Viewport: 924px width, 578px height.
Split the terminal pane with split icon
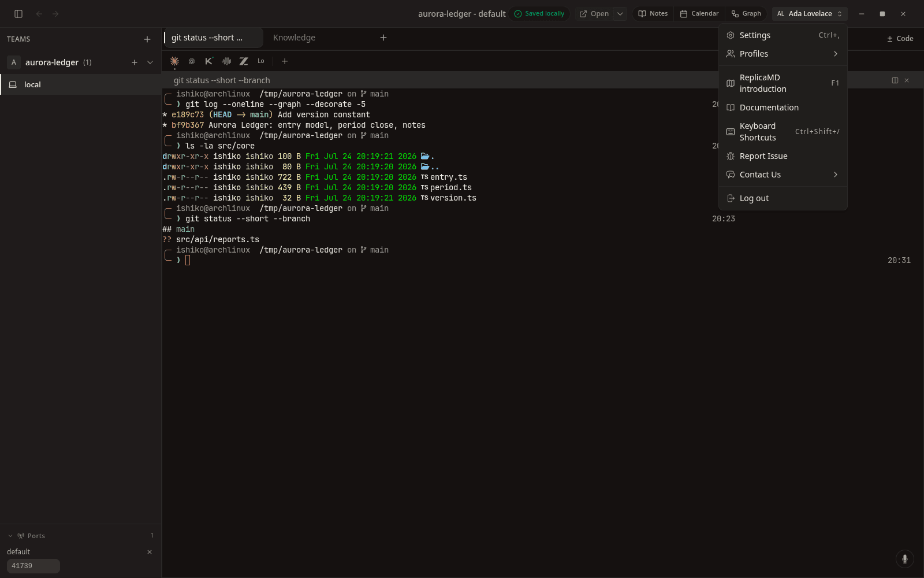tap(895, 80)
